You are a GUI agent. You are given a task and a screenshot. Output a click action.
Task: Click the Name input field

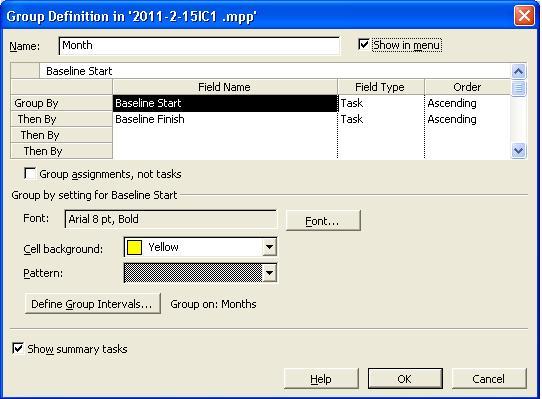click(199, 46)
